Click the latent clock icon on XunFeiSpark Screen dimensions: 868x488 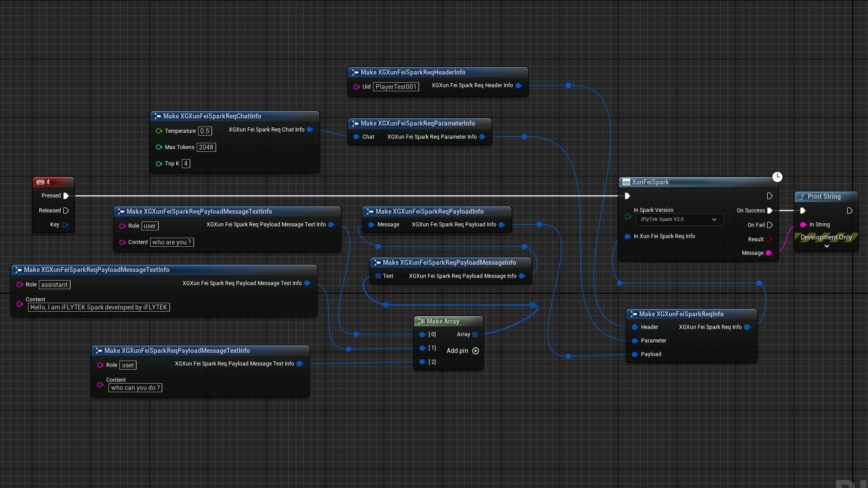tap(777, 177)
